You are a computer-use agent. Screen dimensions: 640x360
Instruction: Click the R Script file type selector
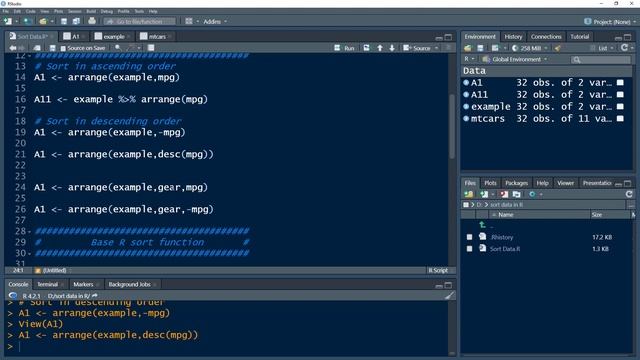(439, 270)
